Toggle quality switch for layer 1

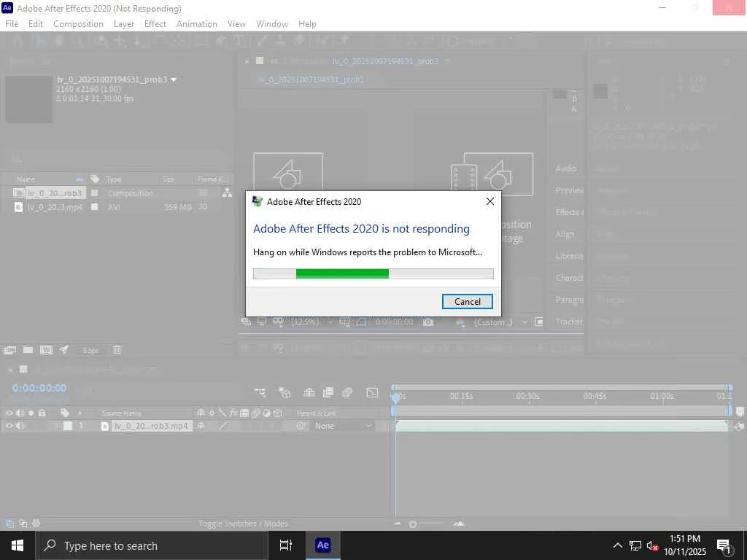coord(222,426)
